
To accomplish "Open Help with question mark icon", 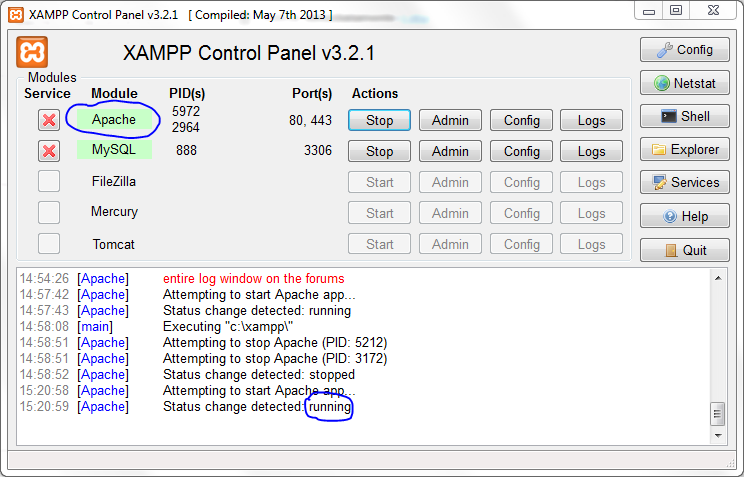I will click(684, 216).
